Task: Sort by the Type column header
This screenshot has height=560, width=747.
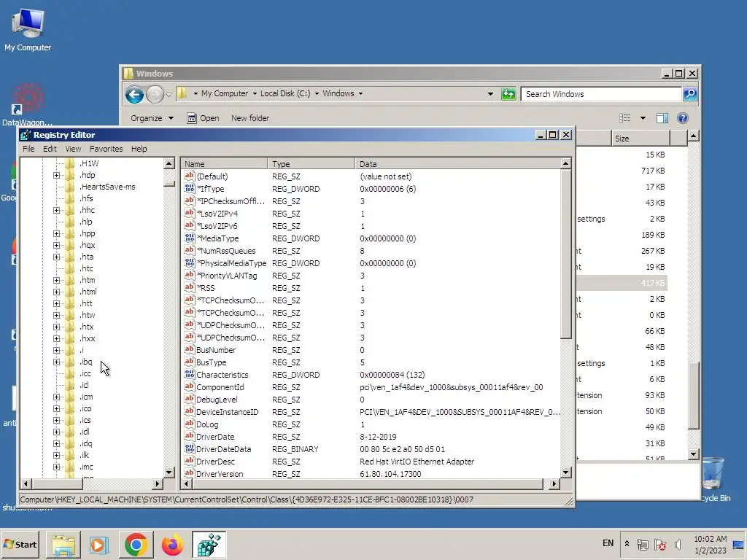Action: [311, 164]
